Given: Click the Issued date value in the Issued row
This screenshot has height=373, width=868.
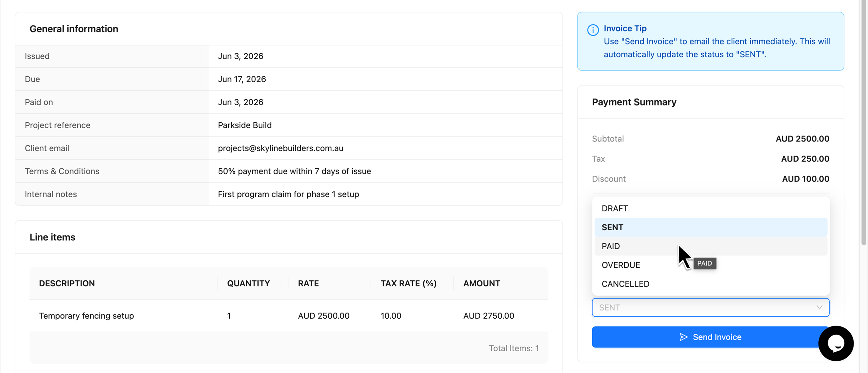Looking at the screenshot, I should [240, 56].
